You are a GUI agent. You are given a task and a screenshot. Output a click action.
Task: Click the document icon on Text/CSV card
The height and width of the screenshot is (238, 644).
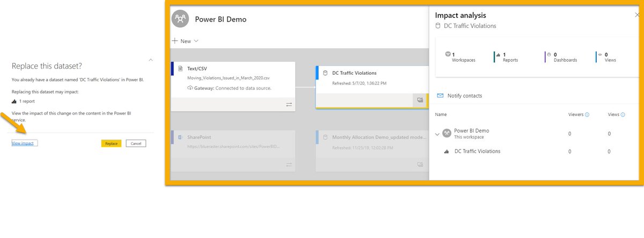click(x=180, y=69)
